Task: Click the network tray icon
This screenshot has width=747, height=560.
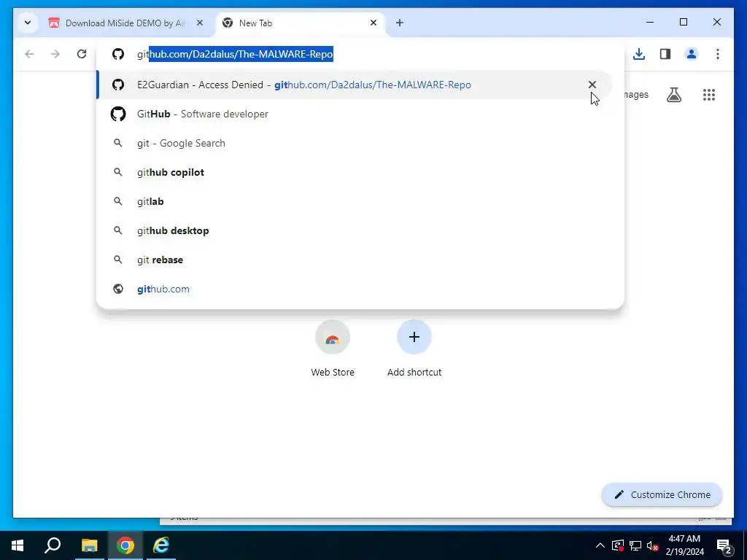Action: click(x=635, y=545)
